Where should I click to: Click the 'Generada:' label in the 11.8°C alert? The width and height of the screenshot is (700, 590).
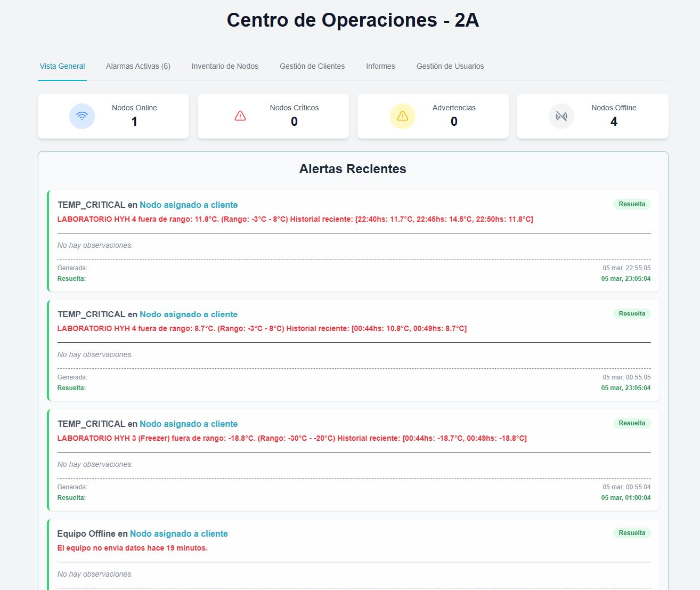(x=72, y=268)
